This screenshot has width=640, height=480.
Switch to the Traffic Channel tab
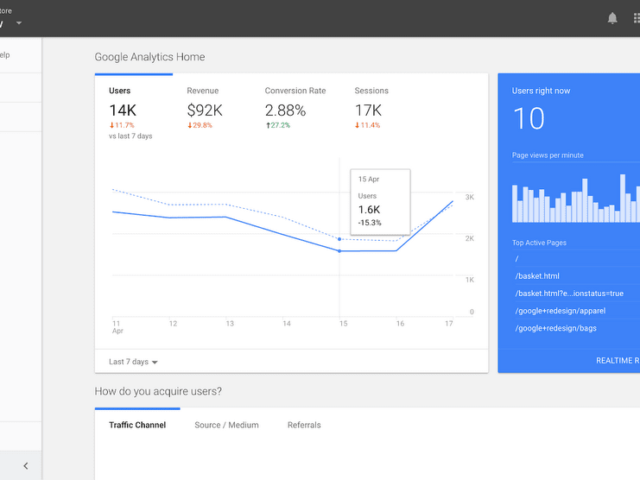[137, 425]
